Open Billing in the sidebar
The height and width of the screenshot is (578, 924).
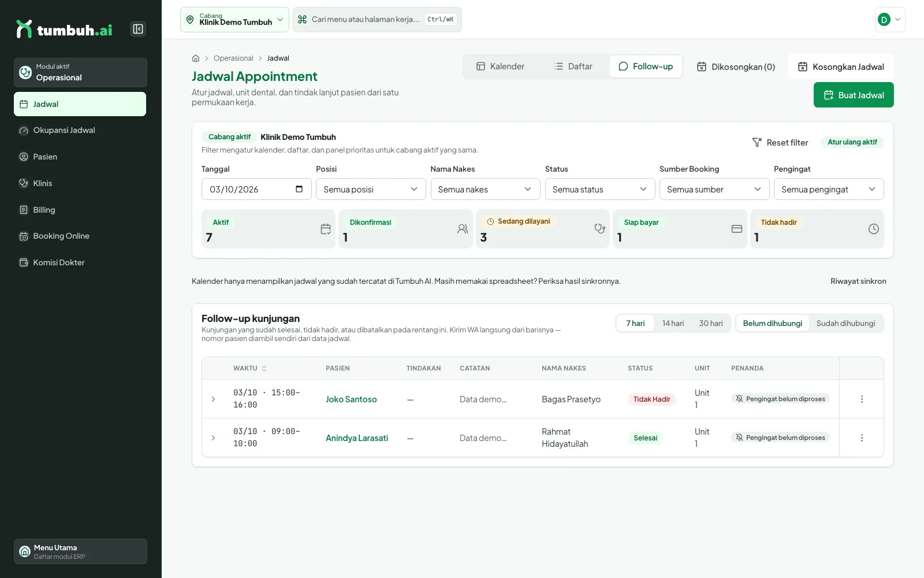point(80,210)
